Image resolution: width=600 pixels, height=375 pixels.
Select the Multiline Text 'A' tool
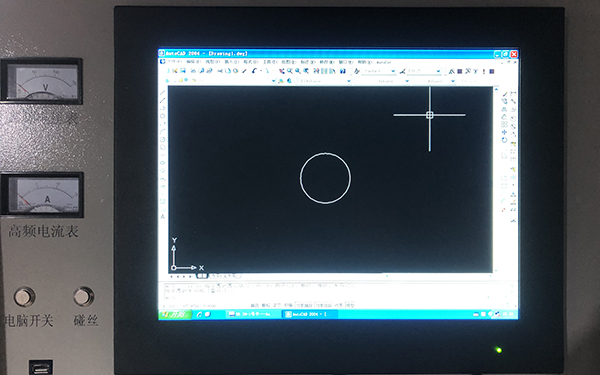tap(163, 217)
